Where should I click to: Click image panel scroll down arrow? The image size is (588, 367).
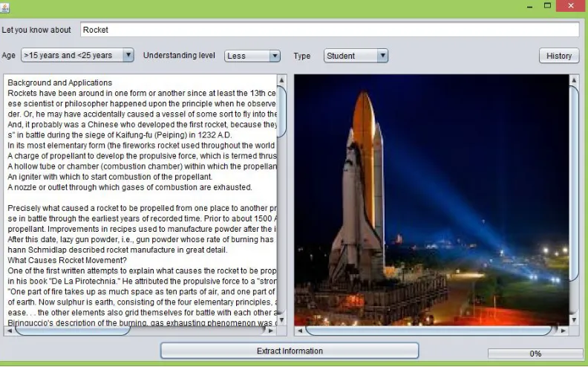574,320
